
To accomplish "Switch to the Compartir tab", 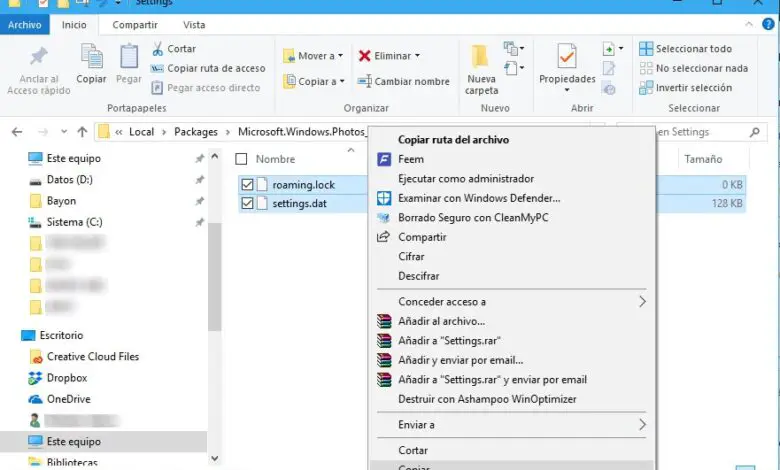I will [135, 25].
